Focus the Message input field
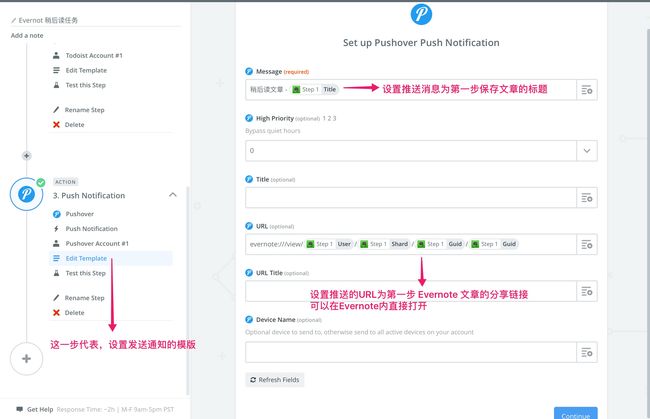650x419 pixels. point(411,90)
